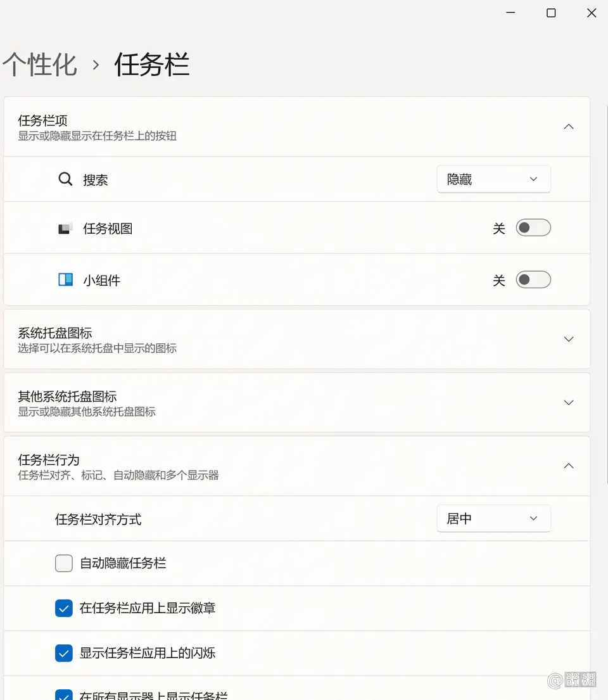608x700 pixels.
Task: Click the vertical scrollbar on right edge
Action: click(x=607, y=295)
